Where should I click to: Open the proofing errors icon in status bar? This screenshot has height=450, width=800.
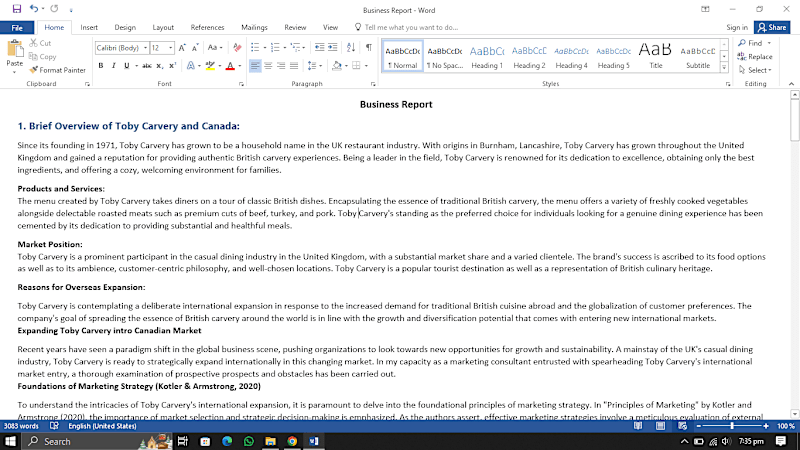pos(54,426)
